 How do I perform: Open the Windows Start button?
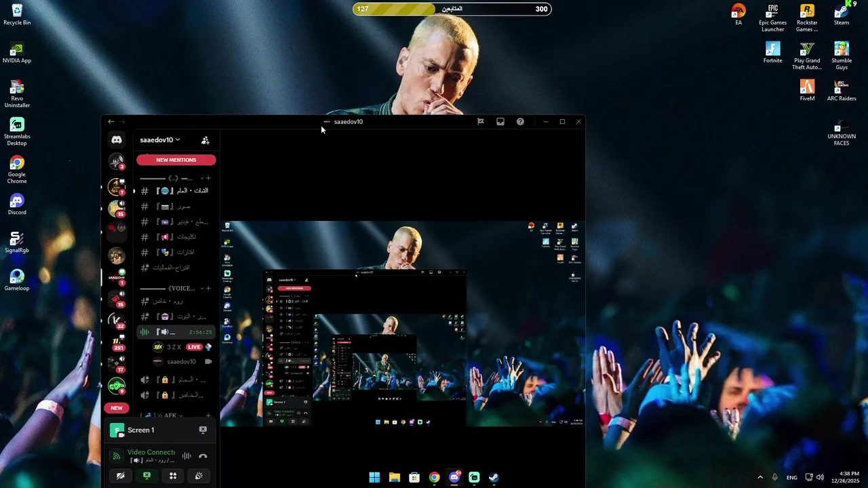374,477
